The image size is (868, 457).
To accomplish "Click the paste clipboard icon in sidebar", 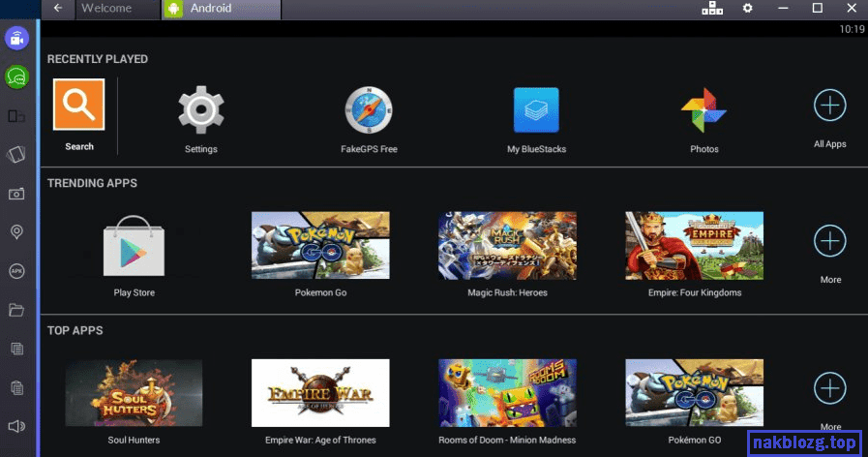I will (x=16, y=387).
